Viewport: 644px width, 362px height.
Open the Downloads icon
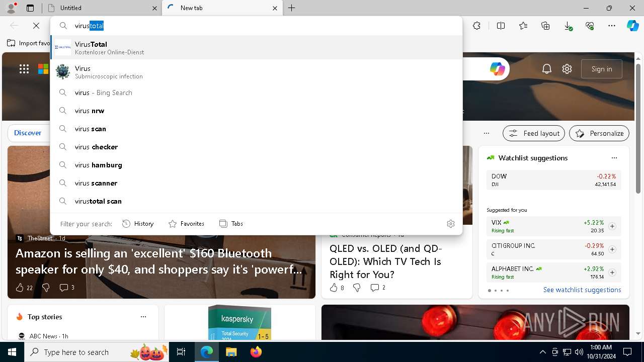point(568,26)
